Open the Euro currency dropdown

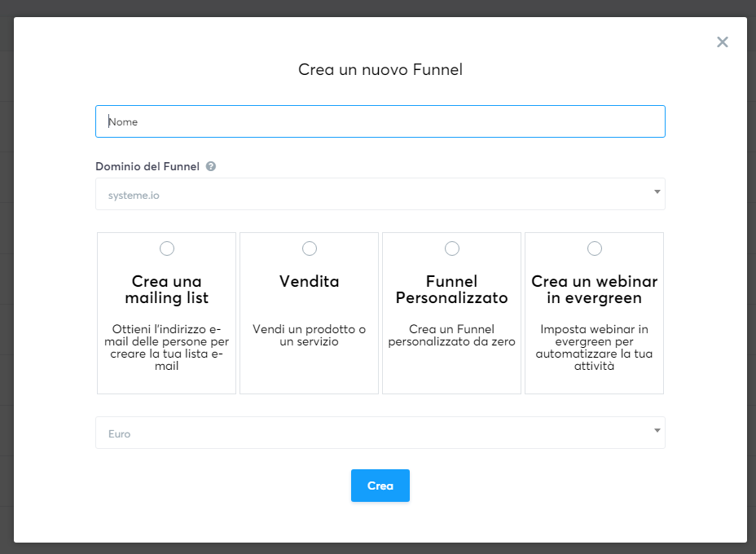(x=380, y=433)
